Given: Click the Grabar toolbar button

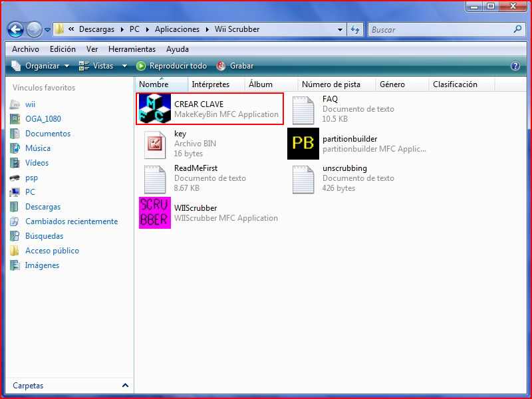Looking at the screenshot, I should point(235,66).
